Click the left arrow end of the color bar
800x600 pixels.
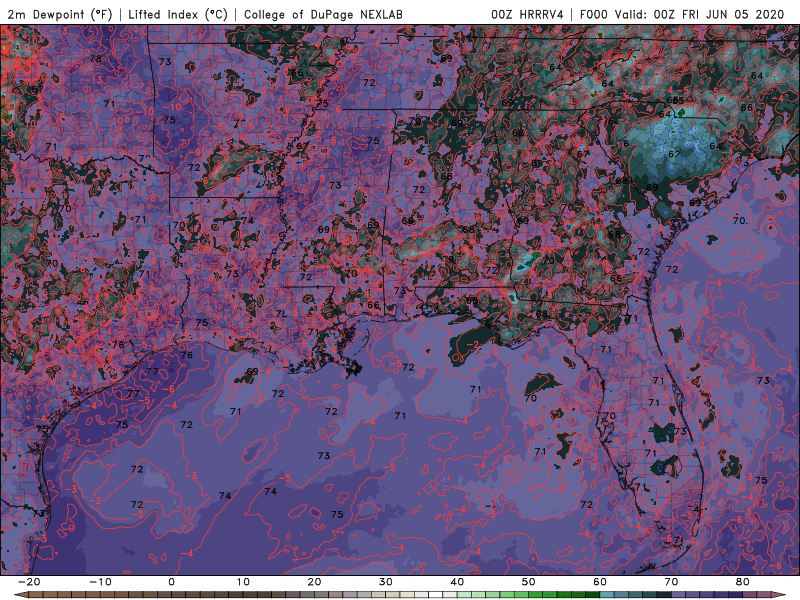[x=21, y=594]
